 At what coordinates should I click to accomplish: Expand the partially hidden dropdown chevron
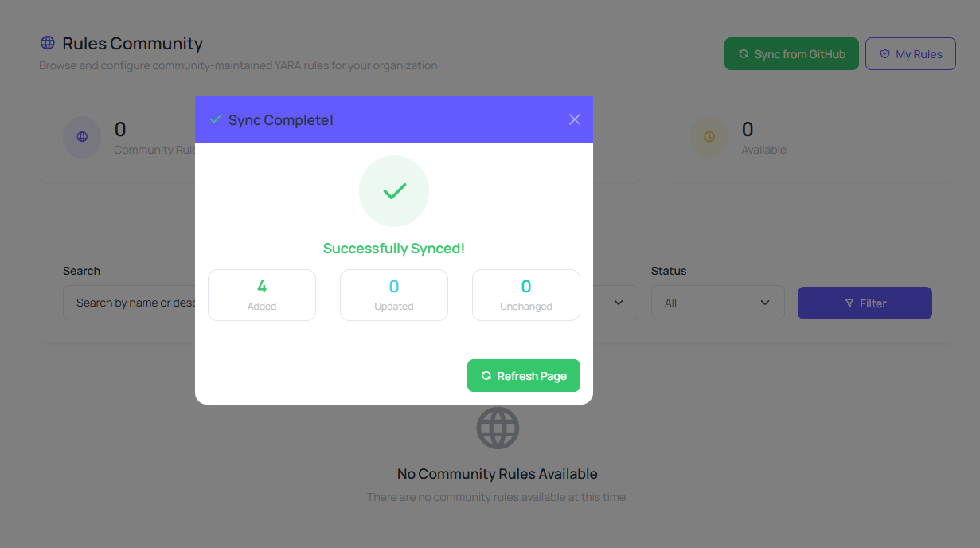[619, 303]
